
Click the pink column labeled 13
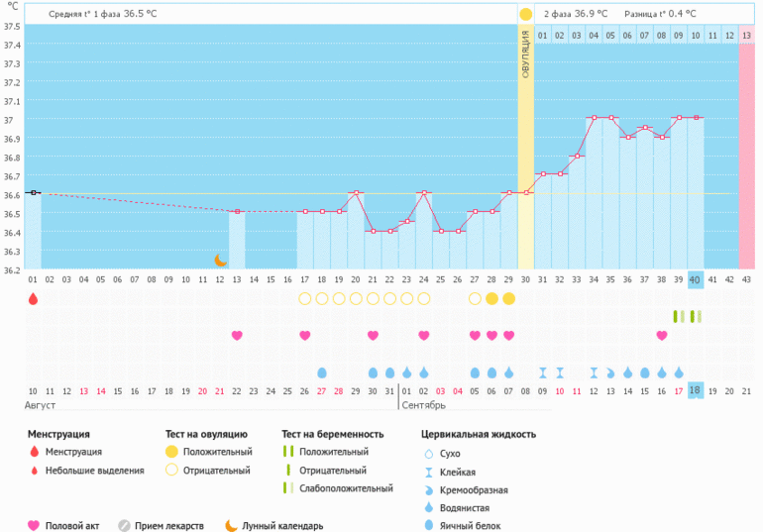coord(746,36)
